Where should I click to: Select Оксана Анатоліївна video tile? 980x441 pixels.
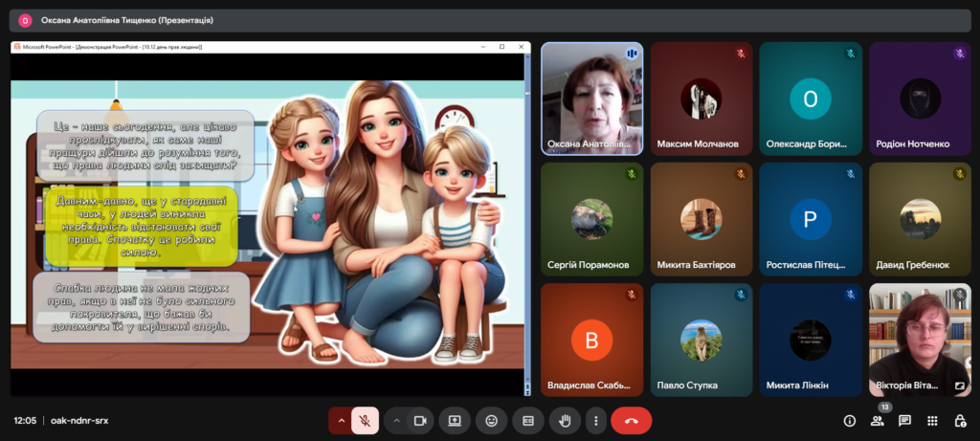pyautogui.click(x=591, y=98)
